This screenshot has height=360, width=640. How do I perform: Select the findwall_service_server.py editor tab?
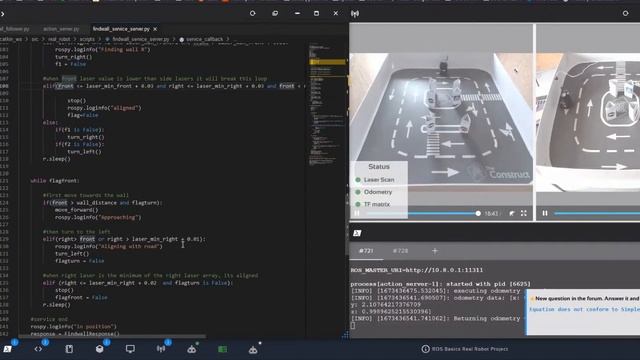[x=121, y=29]
